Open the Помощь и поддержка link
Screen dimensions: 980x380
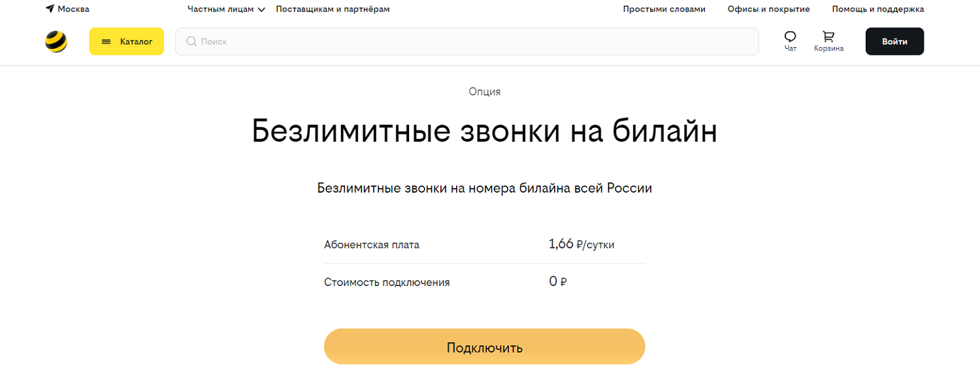coord(877,9)
